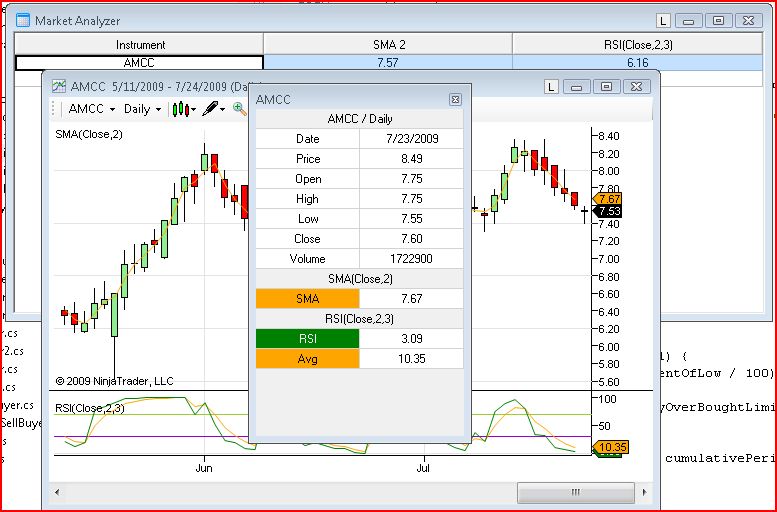Image resolution: width=777 pixels, height=512 pixels.
Task: Click the orange SMA color swatch
Action: 307,299
